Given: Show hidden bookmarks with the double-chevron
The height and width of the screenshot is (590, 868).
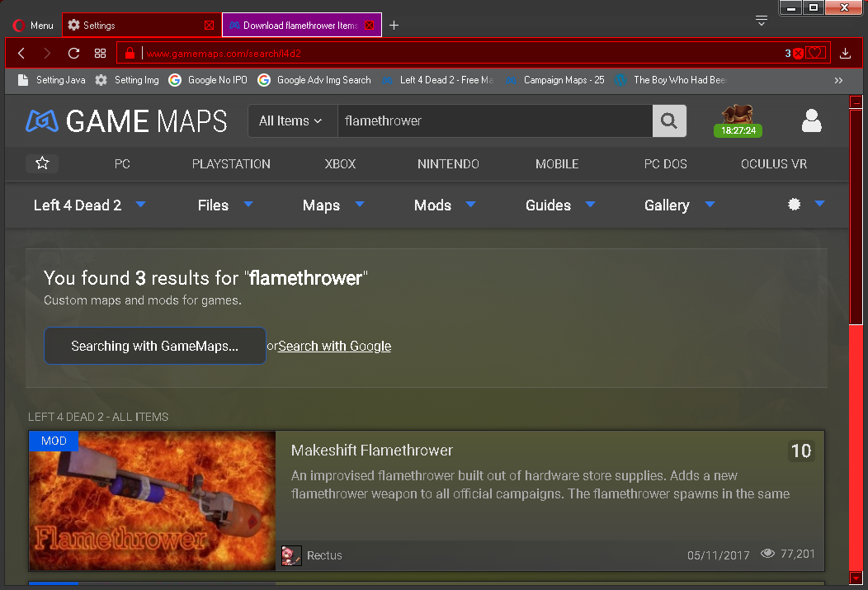Looking at the screenshot, I should tap(837, 80).
